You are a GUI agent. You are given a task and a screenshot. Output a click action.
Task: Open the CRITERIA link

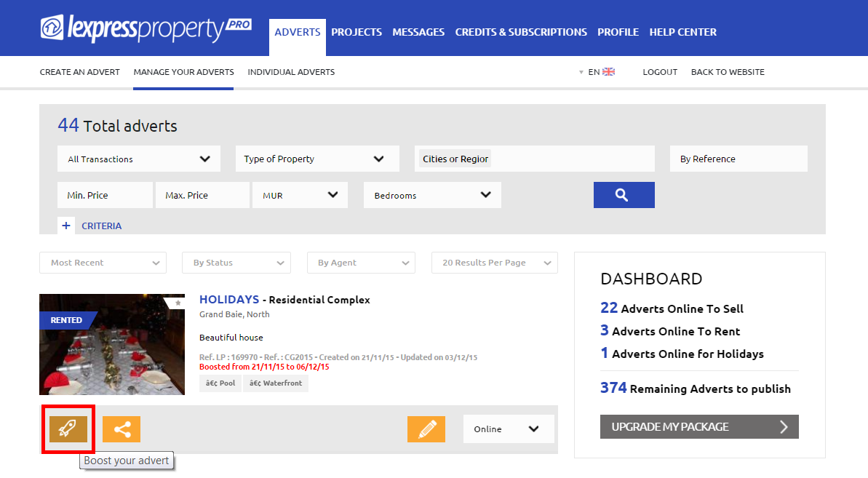point(101,226)
